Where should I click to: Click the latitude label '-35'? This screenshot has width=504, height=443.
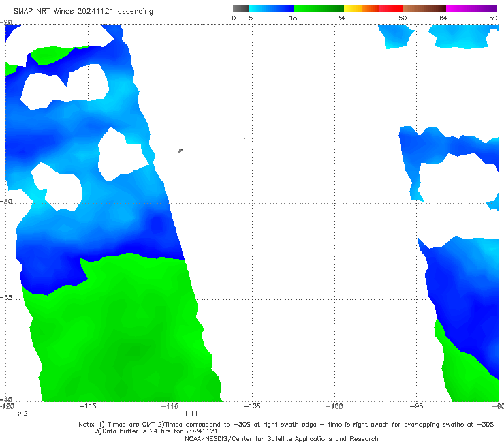click(6, 298)
